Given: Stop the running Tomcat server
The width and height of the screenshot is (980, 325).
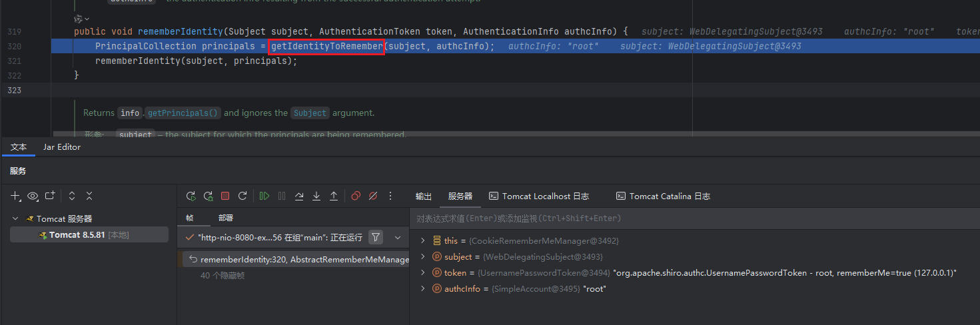Looking at the screenshot, I should 225,196.
